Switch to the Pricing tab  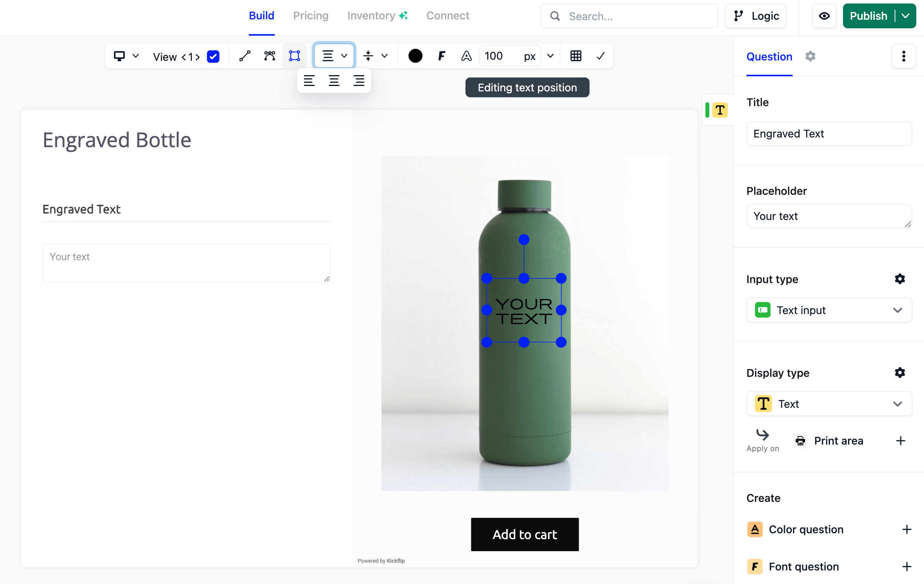point(310,15)
